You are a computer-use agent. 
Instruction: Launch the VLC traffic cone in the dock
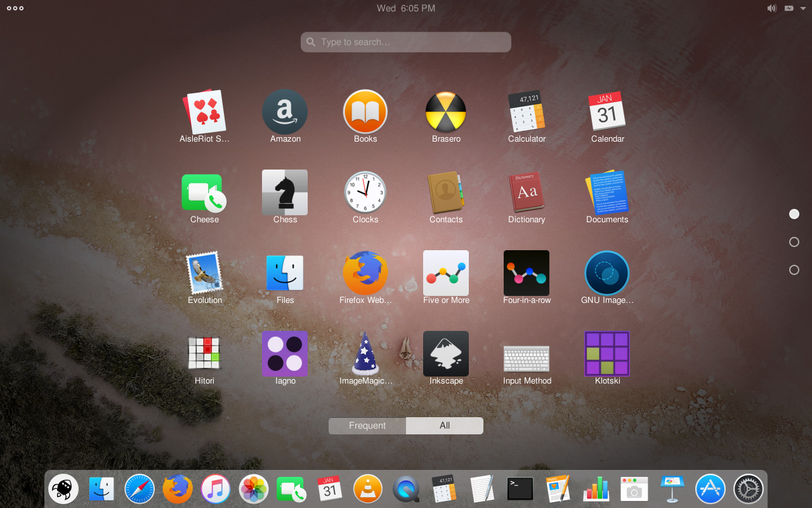(x=368, y=489)
